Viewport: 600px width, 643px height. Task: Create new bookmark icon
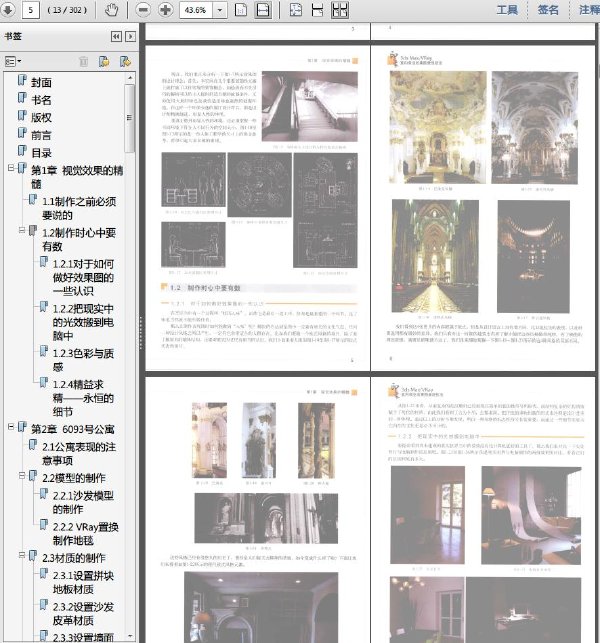pos(104,62)
